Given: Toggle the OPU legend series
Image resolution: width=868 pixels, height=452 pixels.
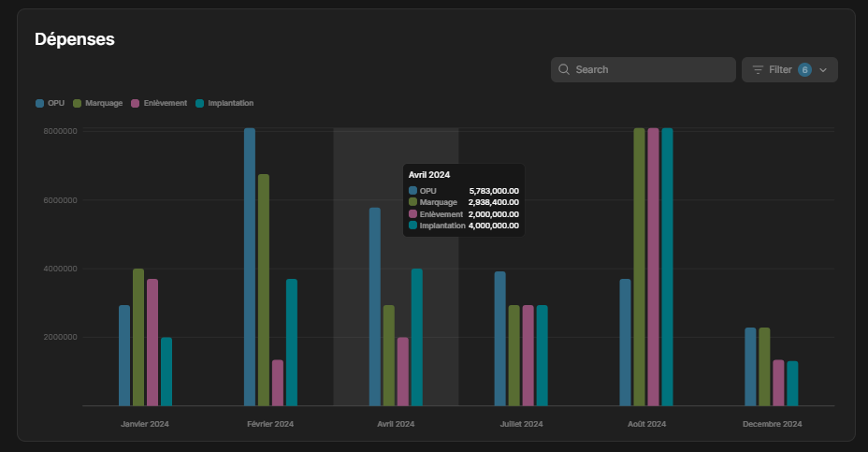Looking at the screenshot, I should click(x=50, y=103).
